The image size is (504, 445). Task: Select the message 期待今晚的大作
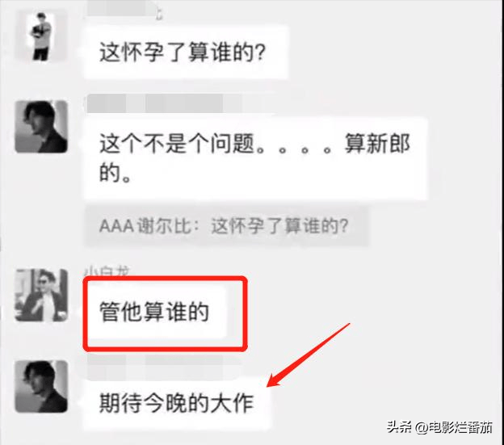tap(176, 403)
